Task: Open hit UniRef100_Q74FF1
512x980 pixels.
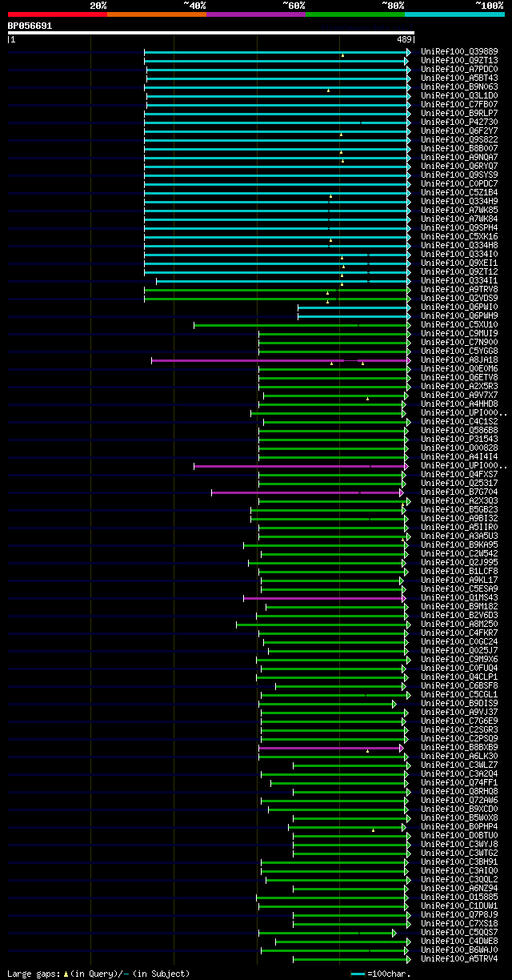Action: (x=459, y=782)
